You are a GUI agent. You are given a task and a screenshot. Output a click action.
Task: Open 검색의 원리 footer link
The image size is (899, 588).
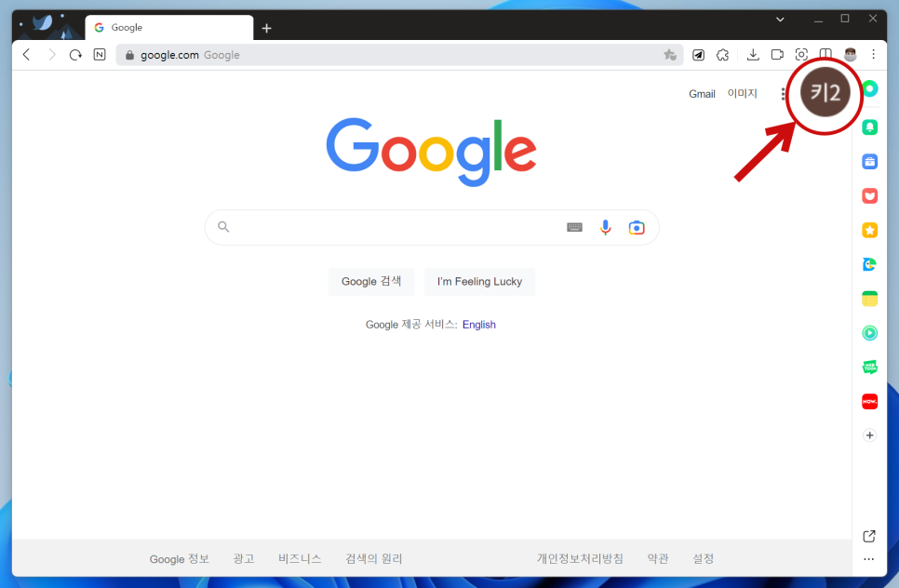[x=374, y=558]
